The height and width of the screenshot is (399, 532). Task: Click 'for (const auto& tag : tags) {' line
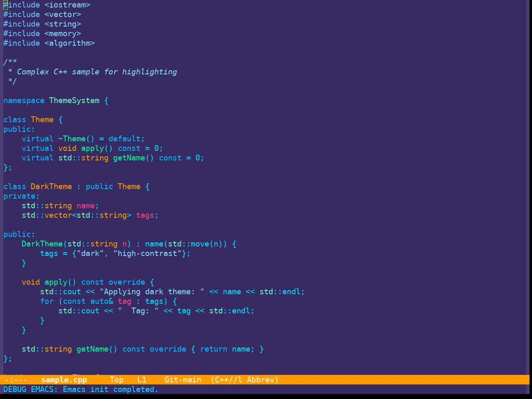(x=108, y=301)
